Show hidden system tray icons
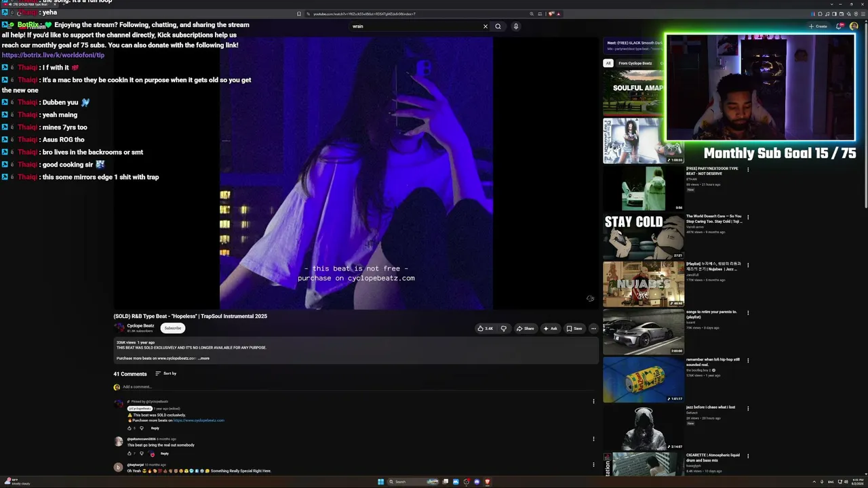 tap(815, 482)
